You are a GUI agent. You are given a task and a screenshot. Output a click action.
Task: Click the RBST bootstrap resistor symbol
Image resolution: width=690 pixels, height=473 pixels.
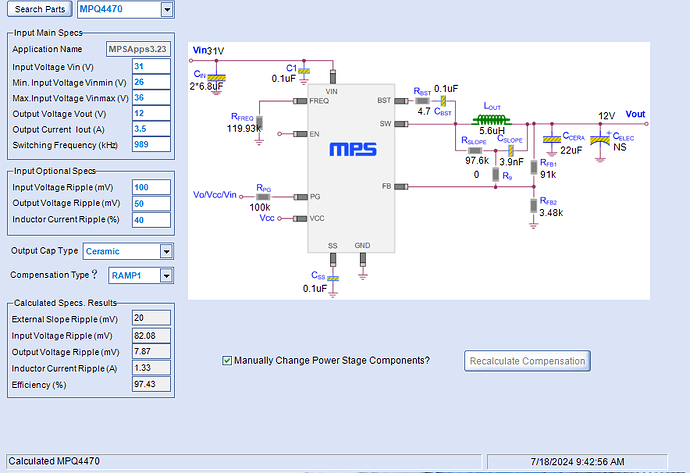tap(422, 101)
